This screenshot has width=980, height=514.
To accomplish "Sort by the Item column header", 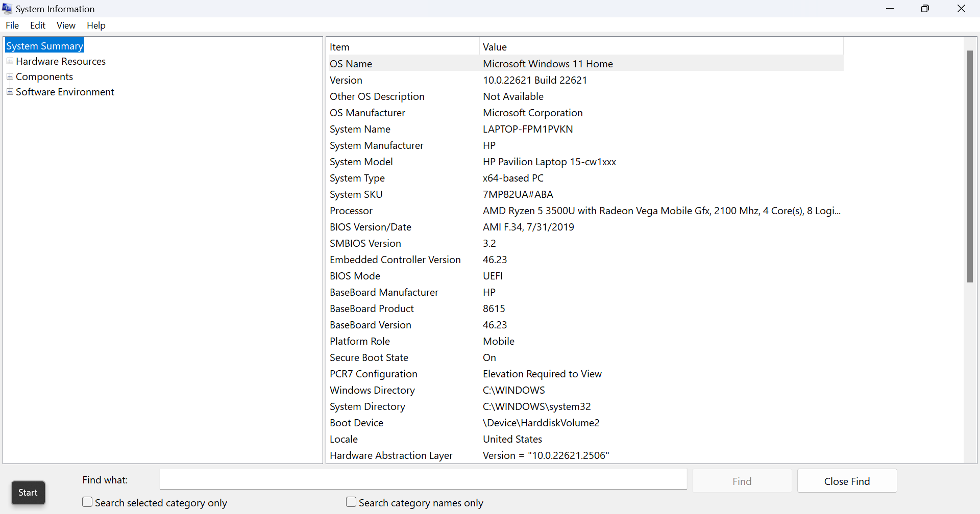I will pos(403,47).
